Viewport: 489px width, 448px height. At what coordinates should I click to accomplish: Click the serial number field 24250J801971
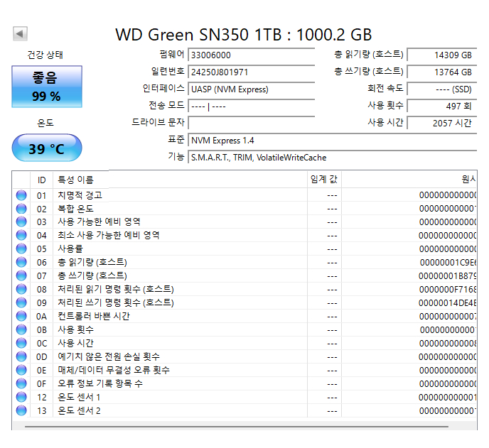[x=252, y=72]
